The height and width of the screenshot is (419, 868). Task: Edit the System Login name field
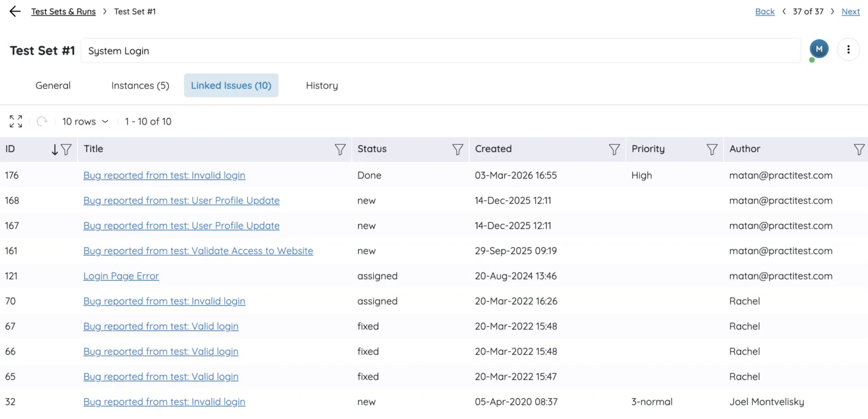440,51
